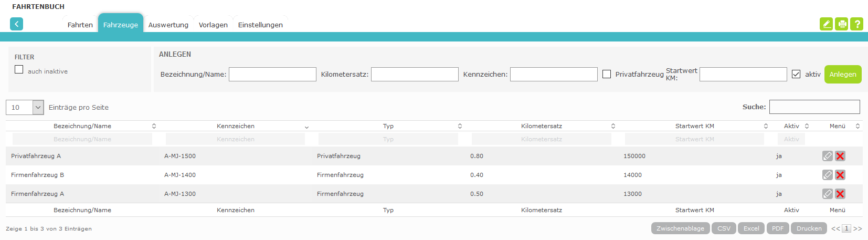Switch to the Fahrten tab
868x240 pixels.
pyautogui.click(x=80, y=25)
